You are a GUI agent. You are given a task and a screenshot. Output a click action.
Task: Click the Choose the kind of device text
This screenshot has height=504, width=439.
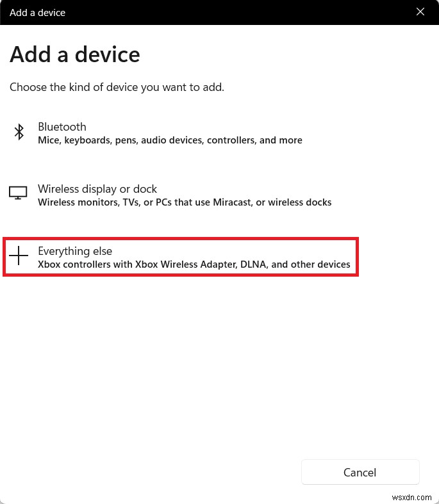(x=117, y=87)
